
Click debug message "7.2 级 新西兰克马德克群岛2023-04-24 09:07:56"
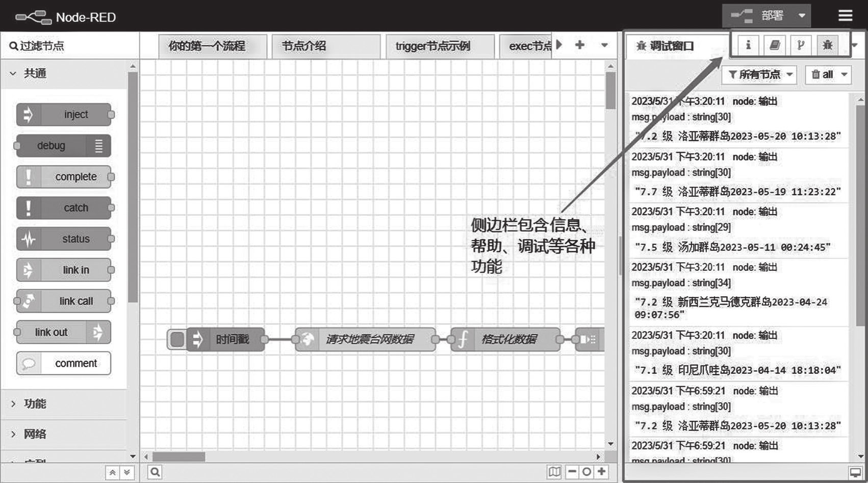click(x=731, y=309)
